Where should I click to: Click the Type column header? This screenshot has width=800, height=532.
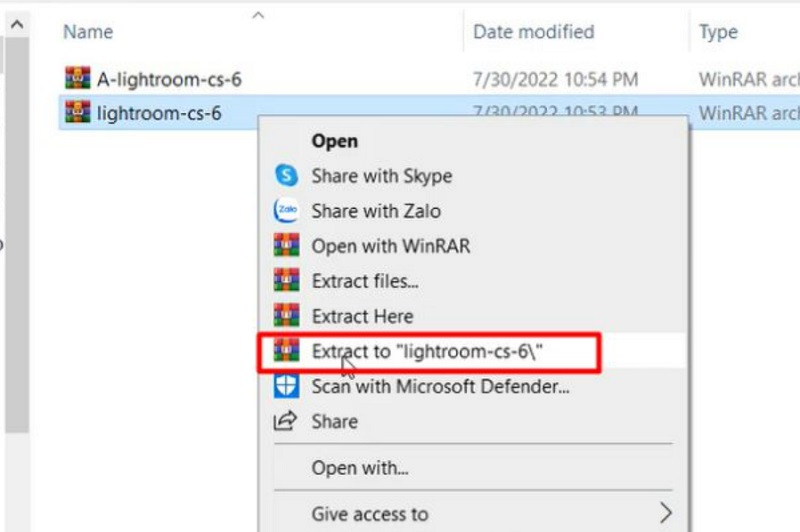tap(718, 32)
